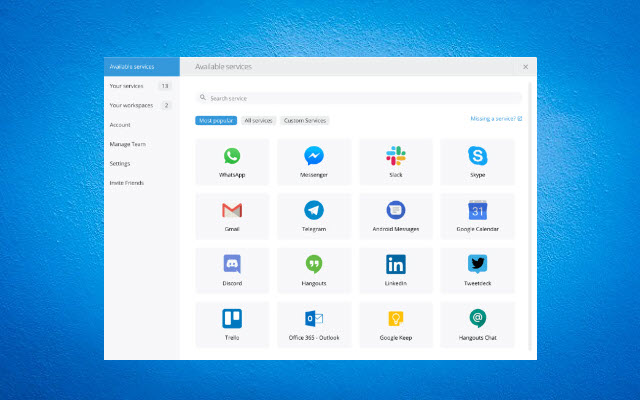Screen dimensions: 640x400
Task: Go to Your services section
Action: (x=142, y=86)
